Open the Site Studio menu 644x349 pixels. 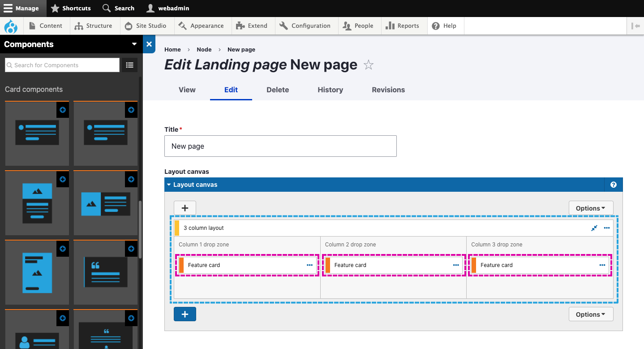(x=146, y=26)
